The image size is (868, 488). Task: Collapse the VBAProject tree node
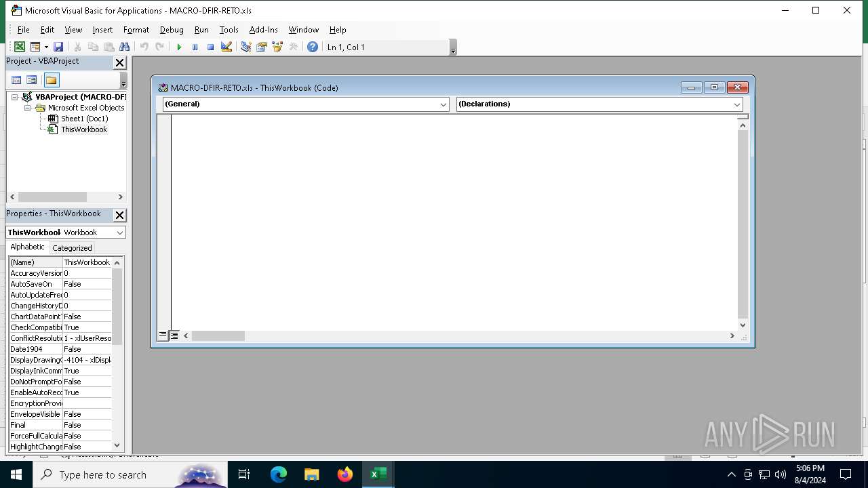[x=14, y=97]
